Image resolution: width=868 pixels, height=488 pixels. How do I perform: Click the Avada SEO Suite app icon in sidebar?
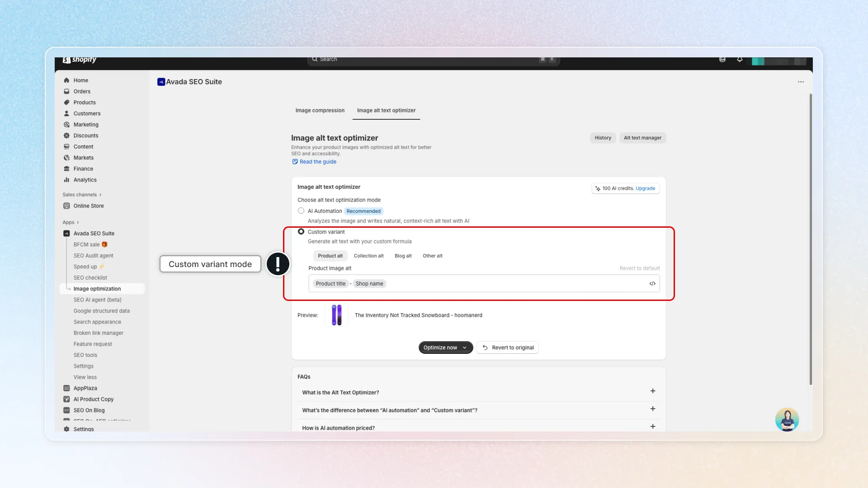tap(66, 234)
